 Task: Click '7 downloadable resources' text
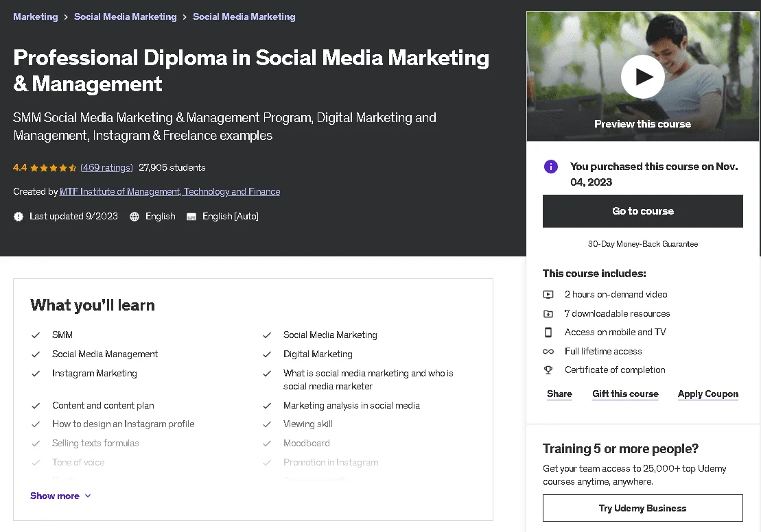[618, 314]
